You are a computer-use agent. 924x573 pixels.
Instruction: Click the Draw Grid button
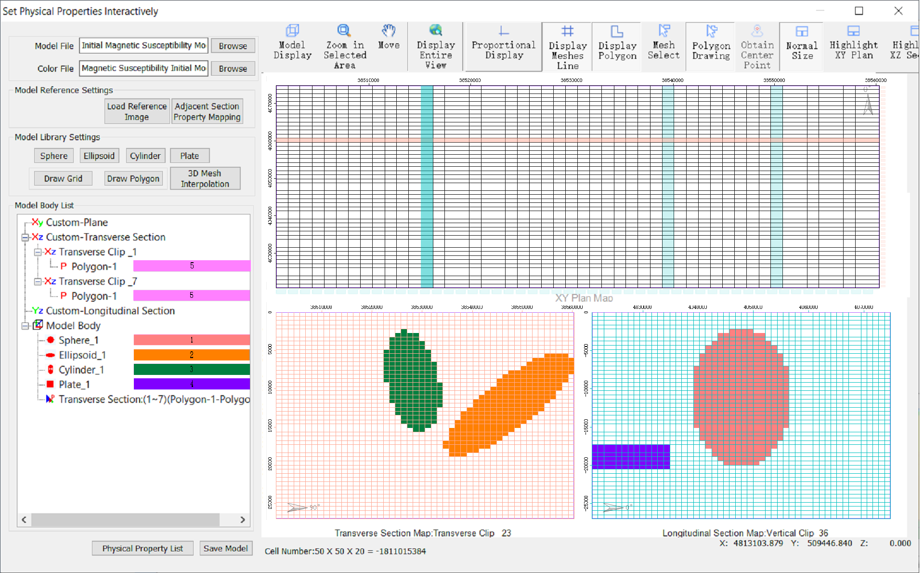coord(63,178)
